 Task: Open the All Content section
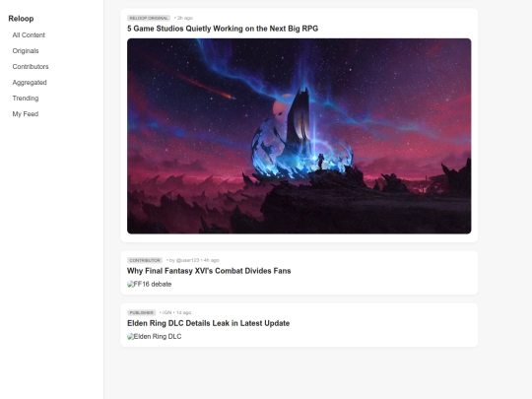coord(29,34)
